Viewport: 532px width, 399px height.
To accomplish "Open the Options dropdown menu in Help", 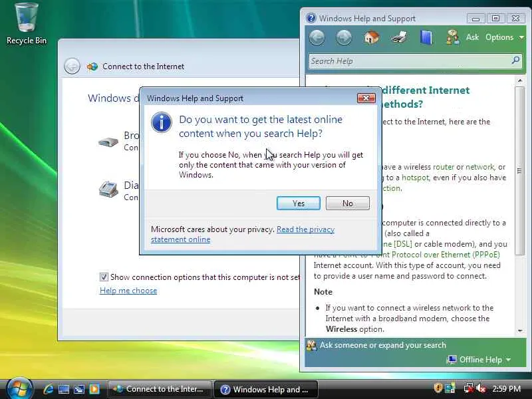I will (505, 37).
